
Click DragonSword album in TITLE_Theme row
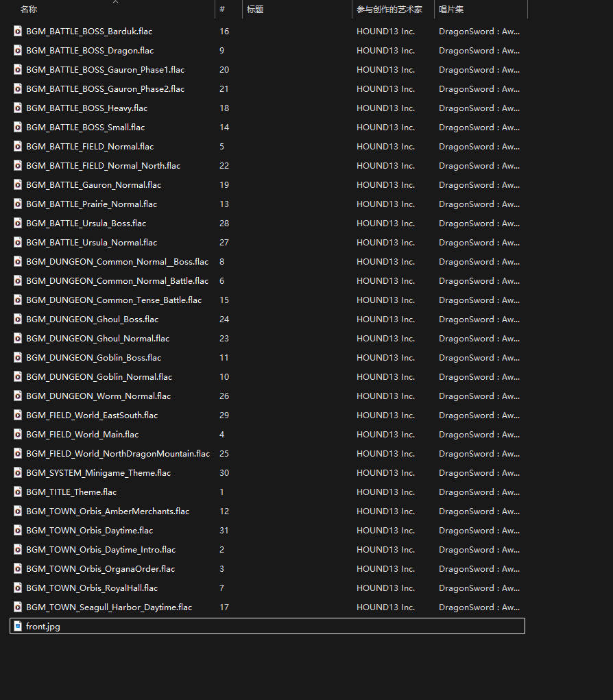pos(479,492)
